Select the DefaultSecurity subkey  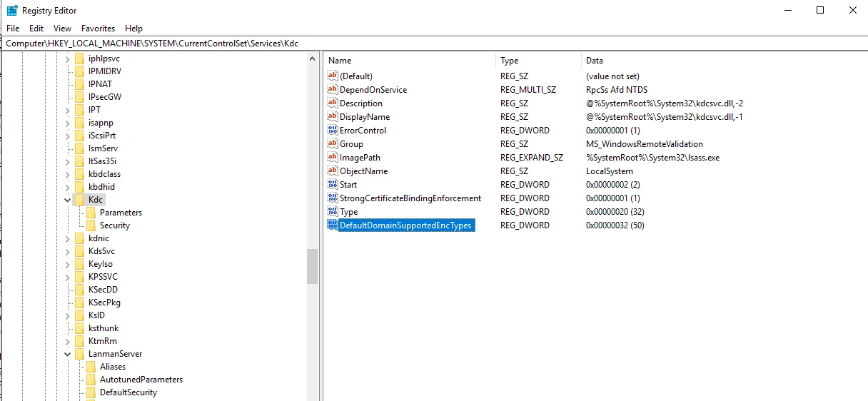click(x=128, y=392)
